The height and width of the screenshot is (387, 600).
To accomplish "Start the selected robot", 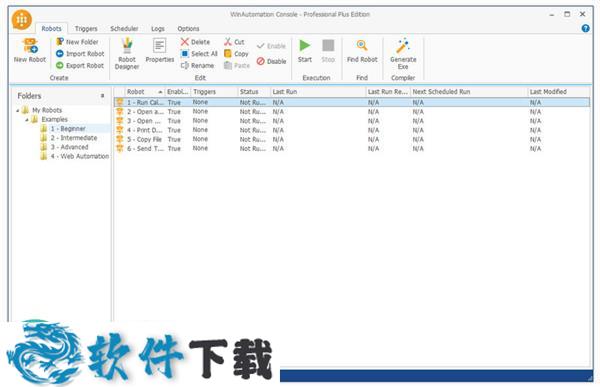I will (x=305, y=51).
